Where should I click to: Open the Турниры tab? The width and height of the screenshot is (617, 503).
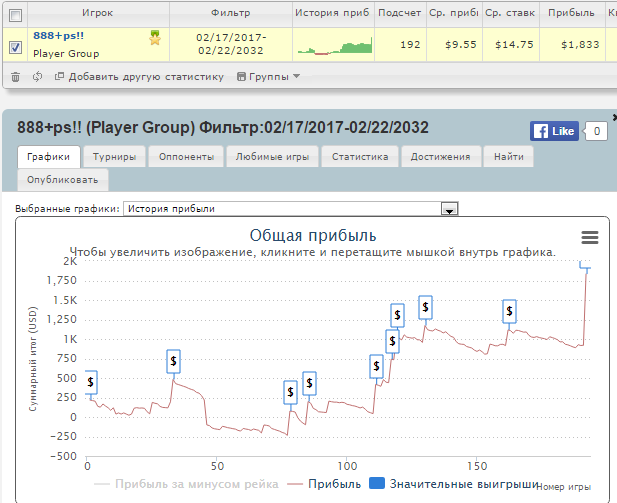point(115,157)
